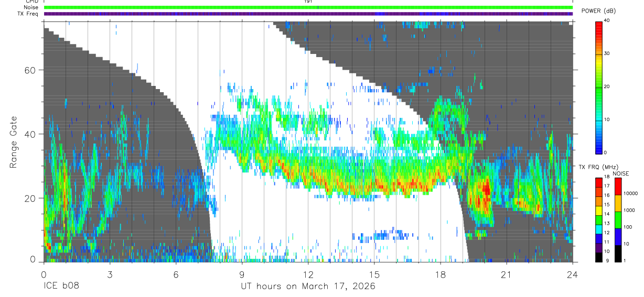Image resolution: width=644 pixels, height=297 pixels.
Task: Click the 'NOISE' legend title
Action: (x=620, y=173)
